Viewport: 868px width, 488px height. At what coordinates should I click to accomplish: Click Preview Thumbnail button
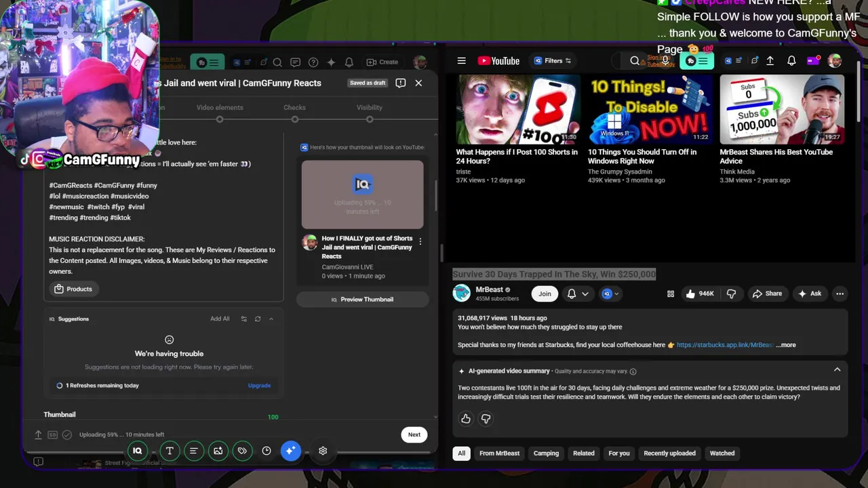[x=362, y=300]
